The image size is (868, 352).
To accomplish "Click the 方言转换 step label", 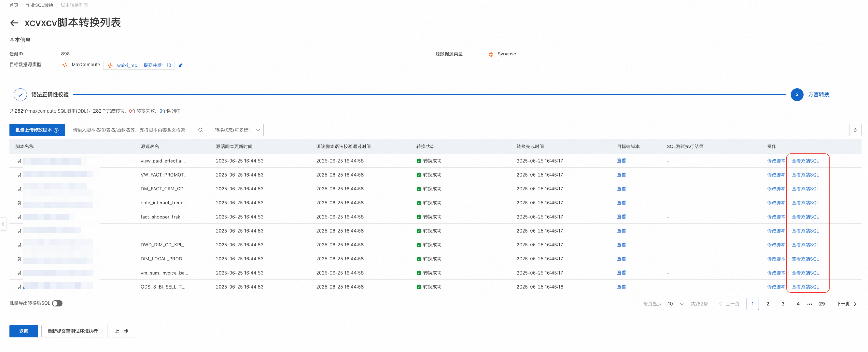I will (818, 95).
